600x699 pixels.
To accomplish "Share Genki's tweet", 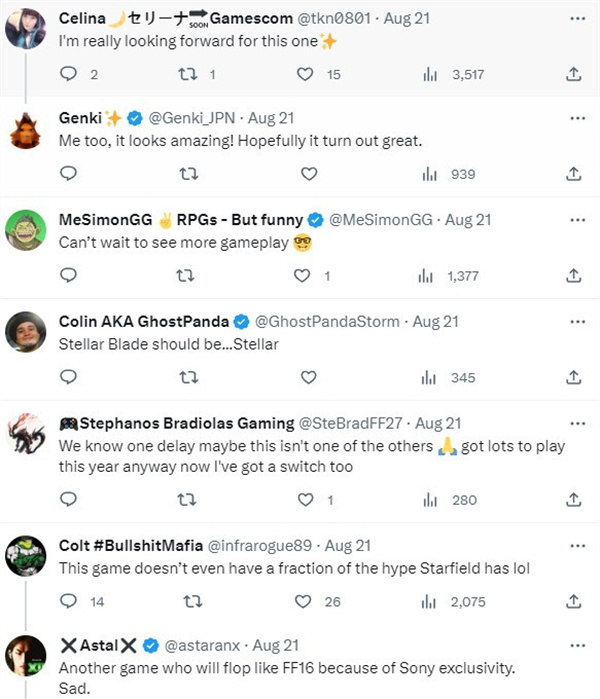I will click(x=574, y=174).
